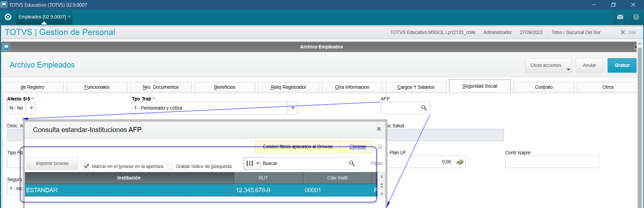The width and height of the screenshot is (644, 208).
Task: Click the Sair exit button
Action: (628, 32)
